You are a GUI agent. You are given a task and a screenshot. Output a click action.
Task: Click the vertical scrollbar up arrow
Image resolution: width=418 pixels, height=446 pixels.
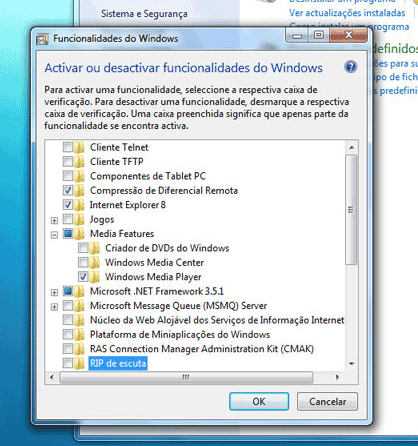(351, 147)
